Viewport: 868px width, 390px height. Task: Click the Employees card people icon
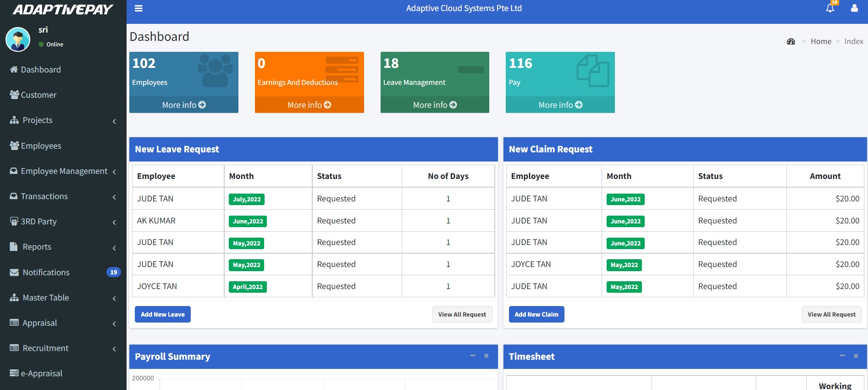pos(215,70)
